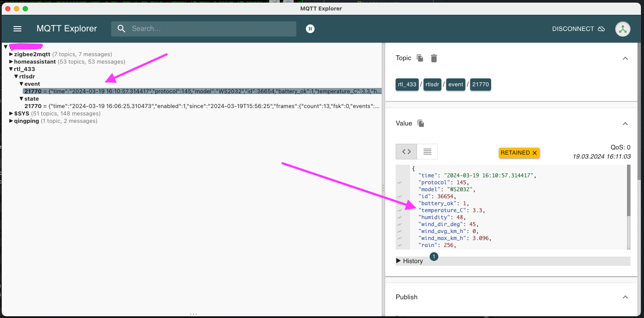The height and width of the screenshot is (318, 644).
Task: Click the panel divider handle dots
Action: (383, 188)
